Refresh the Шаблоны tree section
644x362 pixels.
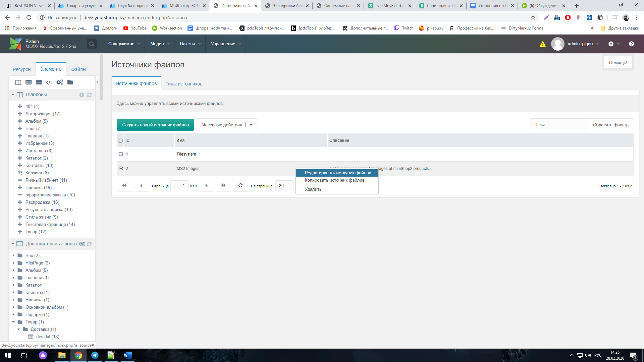pos(89,95)
